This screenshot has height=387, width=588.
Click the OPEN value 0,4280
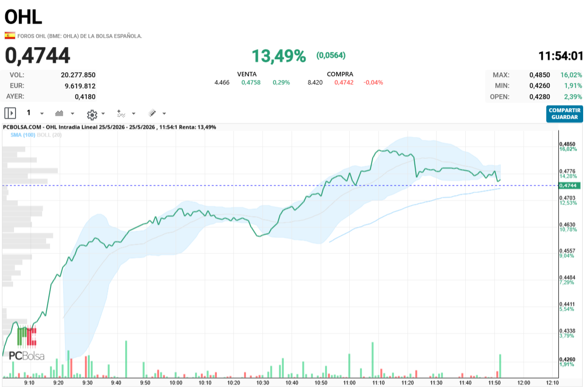[x=539, y=97]
